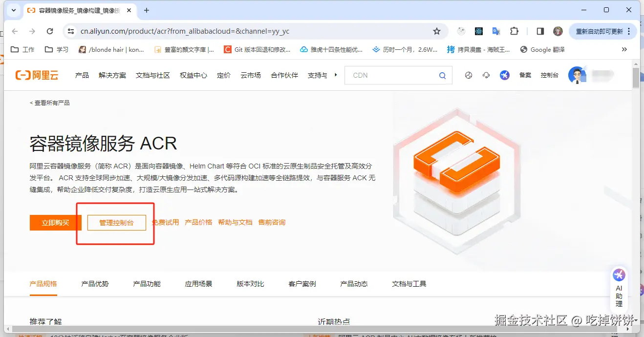Go forward in browser history

pyautogui.click(x=32, y=31)
